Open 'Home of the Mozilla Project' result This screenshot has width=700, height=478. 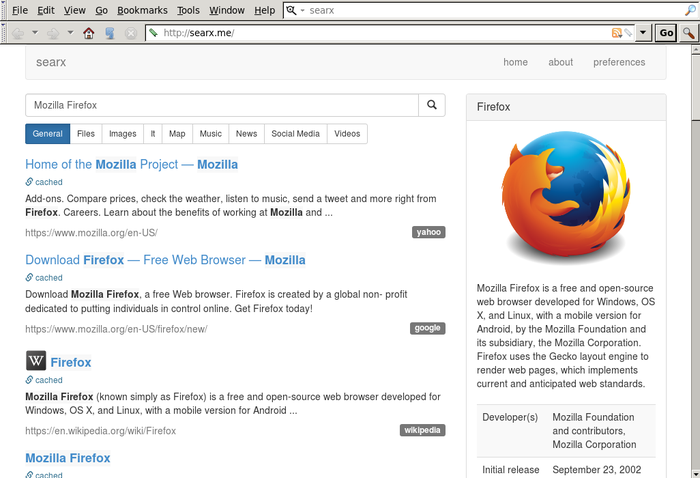click(x=132, y=165)
